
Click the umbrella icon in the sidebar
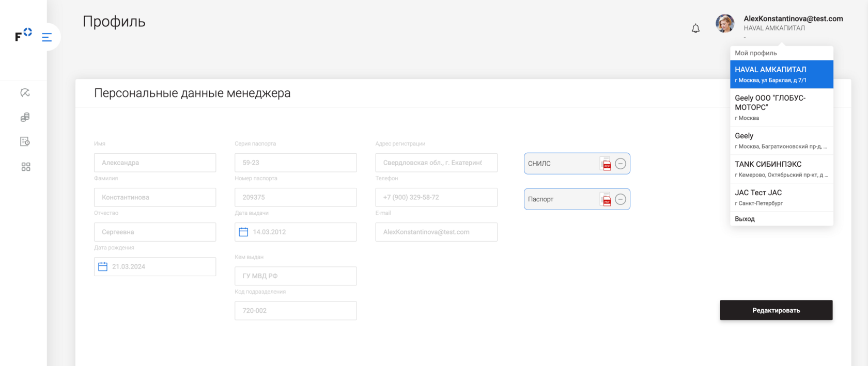(x=25, y=93)
